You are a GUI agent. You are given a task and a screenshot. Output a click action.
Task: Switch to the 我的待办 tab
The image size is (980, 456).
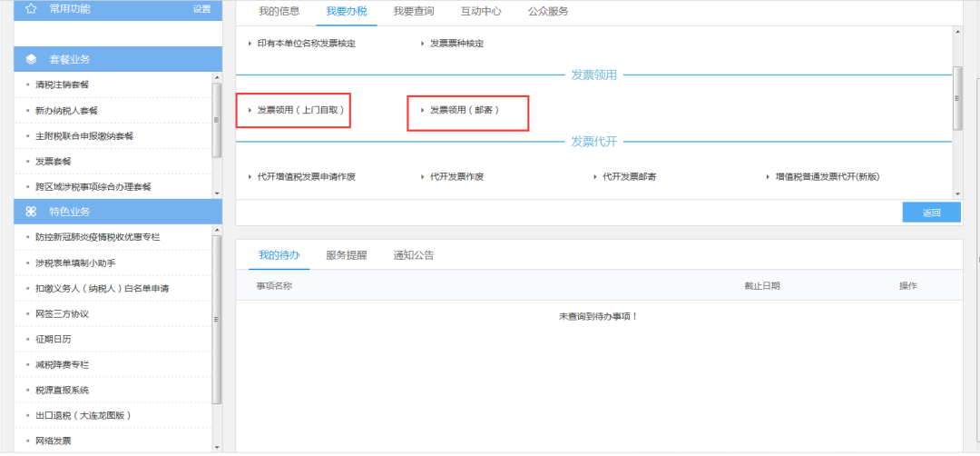click(x=279, y=255)
